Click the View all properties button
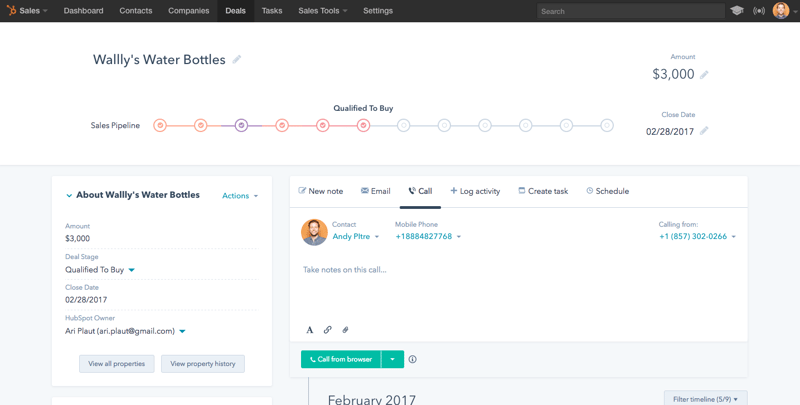This screenshot has height=405, width=800. pyautogui.click(x=117, y=364)
